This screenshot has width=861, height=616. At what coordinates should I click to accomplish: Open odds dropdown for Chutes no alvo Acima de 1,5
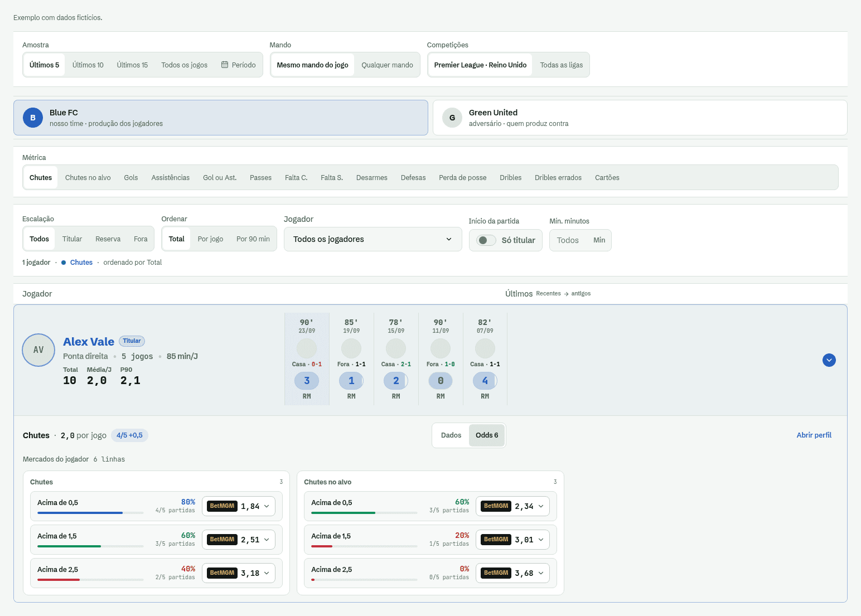(512, 540)
